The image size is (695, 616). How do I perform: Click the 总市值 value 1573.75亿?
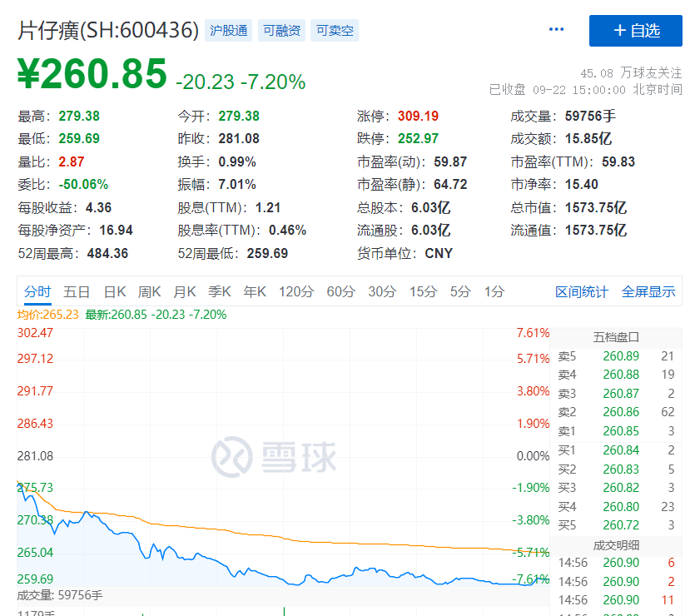click(x=596, y=207)
